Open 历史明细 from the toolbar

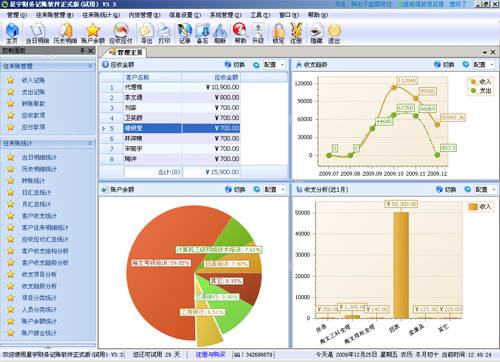pyautogui.click(x=65, y=33)
